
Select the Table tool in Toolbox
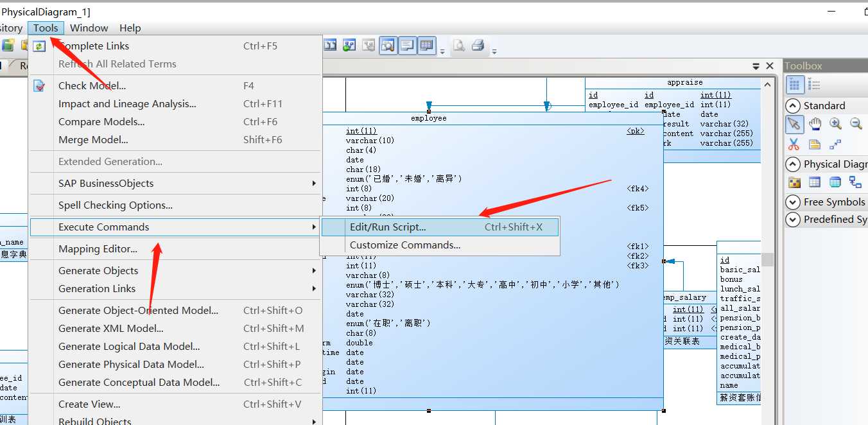[x=815, y=182]
